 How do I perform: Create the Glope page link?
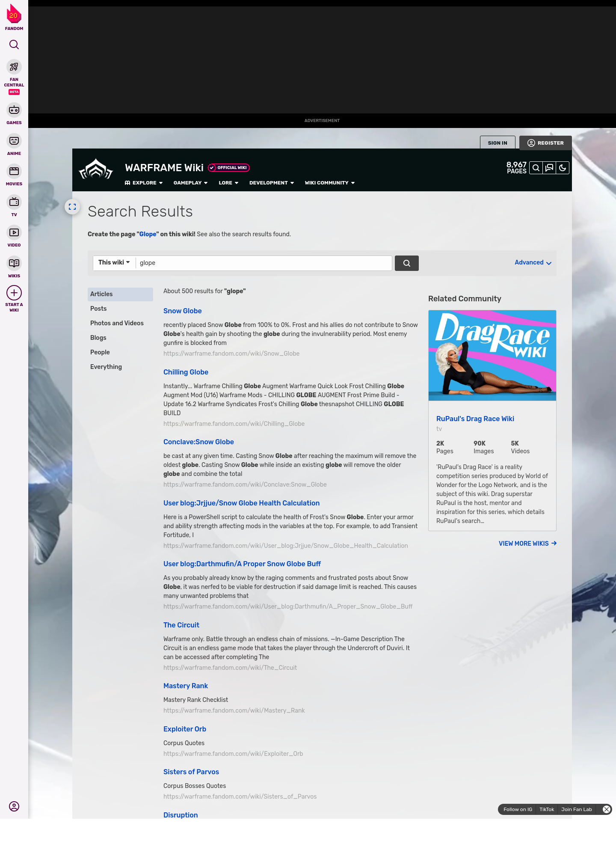pyautogui.click(x=148, y=234)
